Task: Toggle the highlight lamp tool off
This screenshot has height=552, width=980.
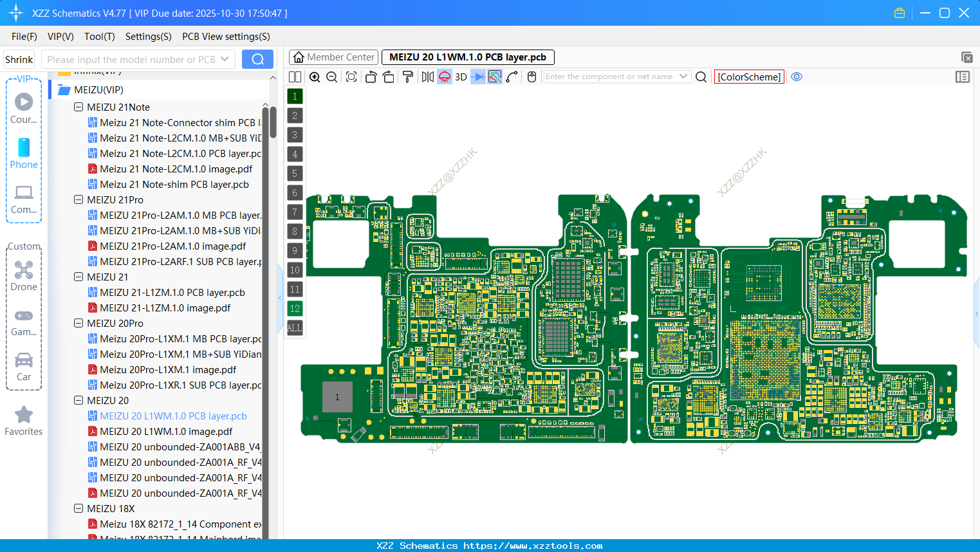Action: point(444,77)
